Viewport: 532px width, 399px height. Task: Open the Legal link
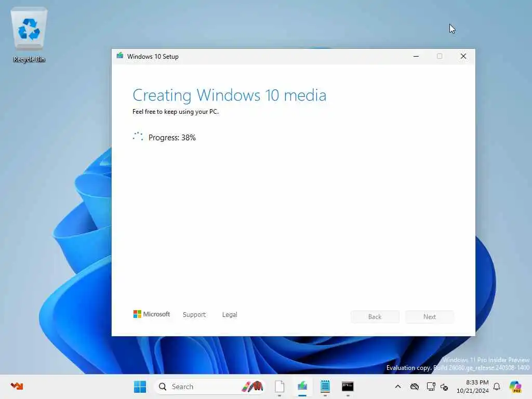point(230,314)
